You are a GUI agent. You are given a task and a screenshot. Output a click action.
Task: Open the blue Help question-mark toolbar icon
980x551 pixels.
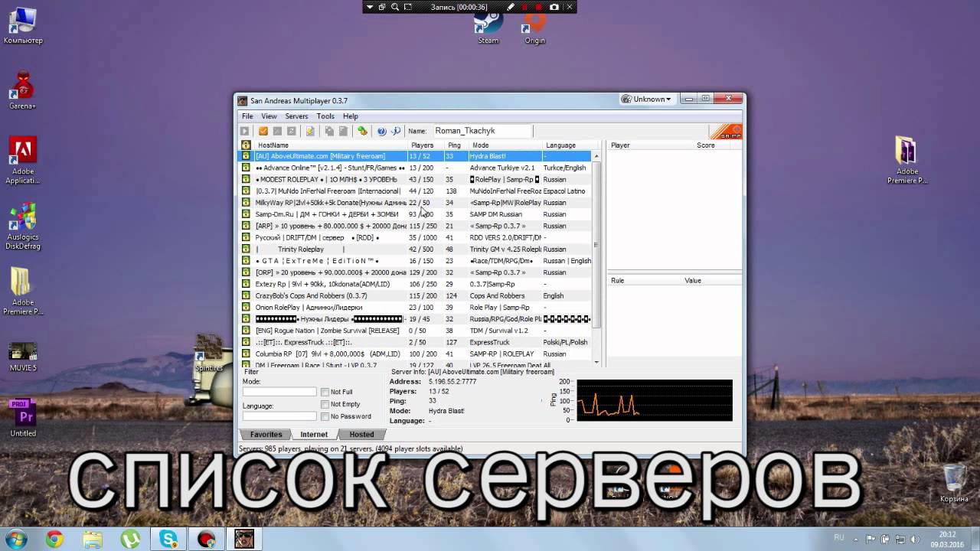click(x=381, y=131)
